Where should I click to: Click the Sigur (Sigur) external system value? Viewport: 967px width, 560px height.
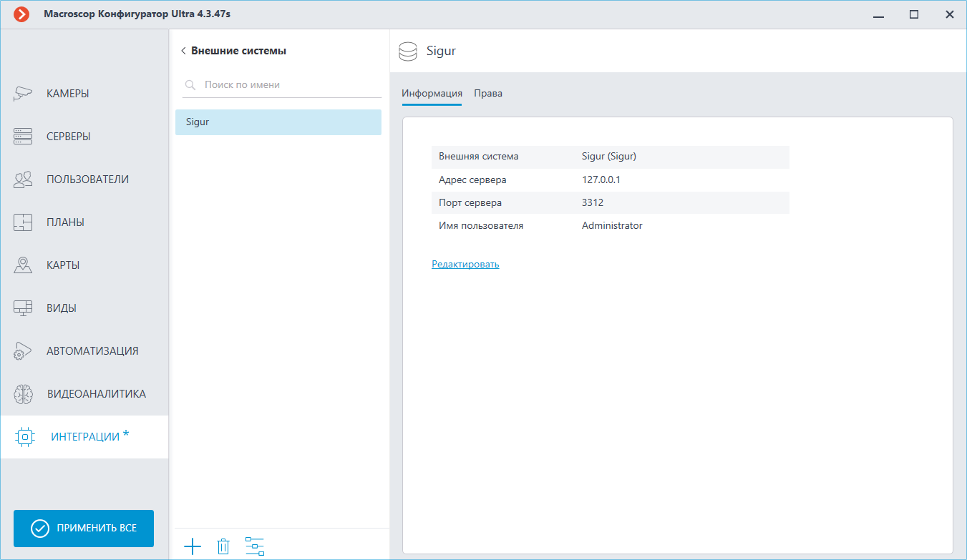pyautogui.click(x=609, y=157)
